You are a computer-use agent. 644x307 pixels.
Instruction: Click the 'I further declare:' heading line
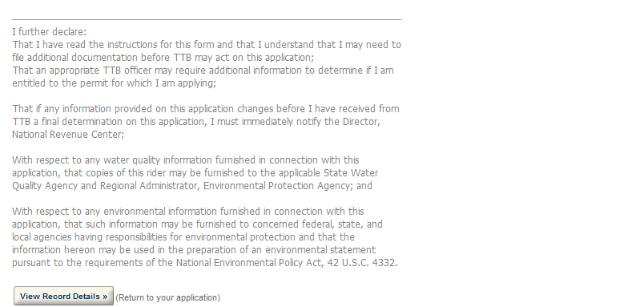tap(50, 31)
